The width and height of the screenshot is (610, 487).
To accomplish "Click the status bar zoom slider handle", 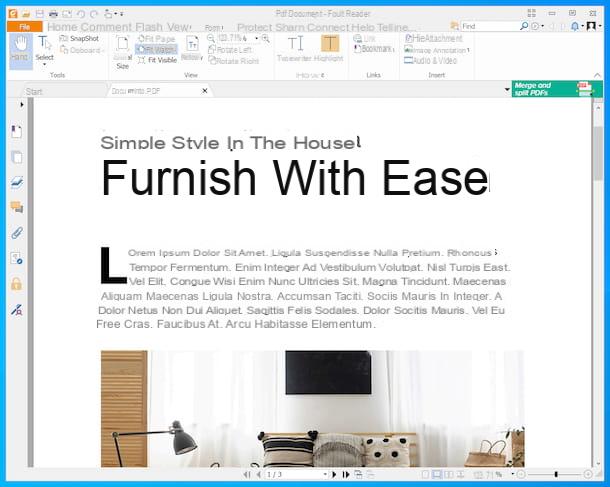I will [x=556, y=474].
